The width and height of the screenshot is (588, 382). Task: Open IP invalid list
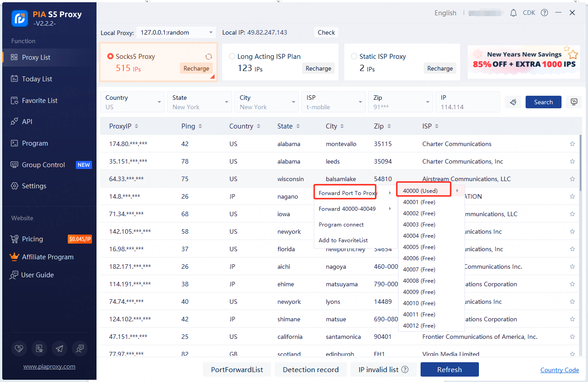pyautogui.click(x=384, y=369)
